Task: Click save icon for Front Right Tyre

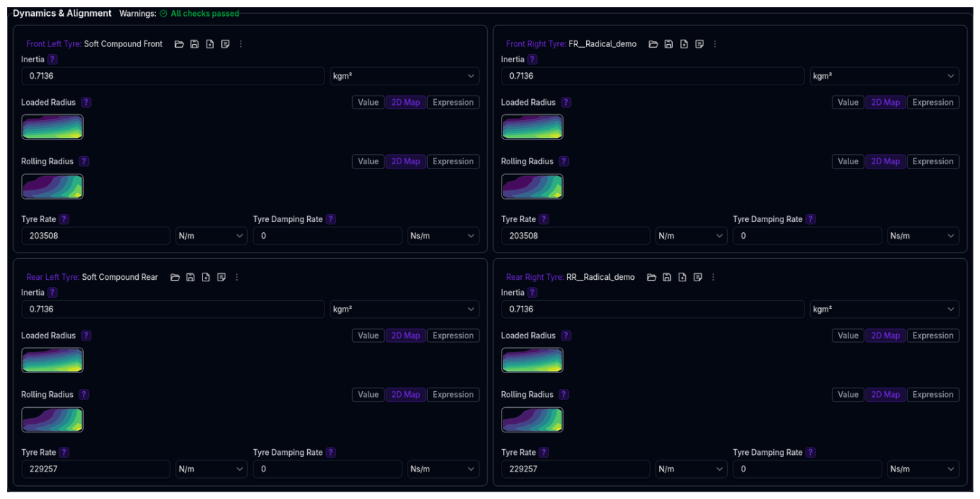Action: 669,44
